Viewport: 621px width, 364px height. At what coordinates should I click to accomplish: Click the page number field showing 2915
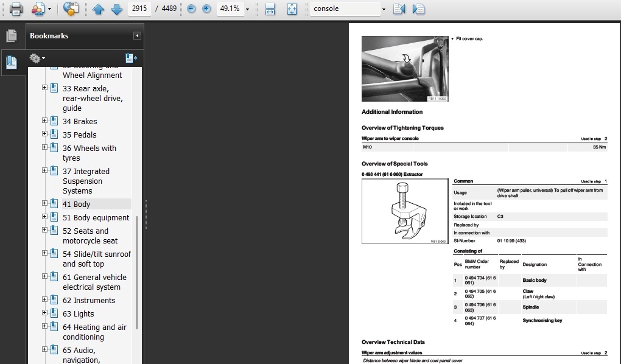139,9
